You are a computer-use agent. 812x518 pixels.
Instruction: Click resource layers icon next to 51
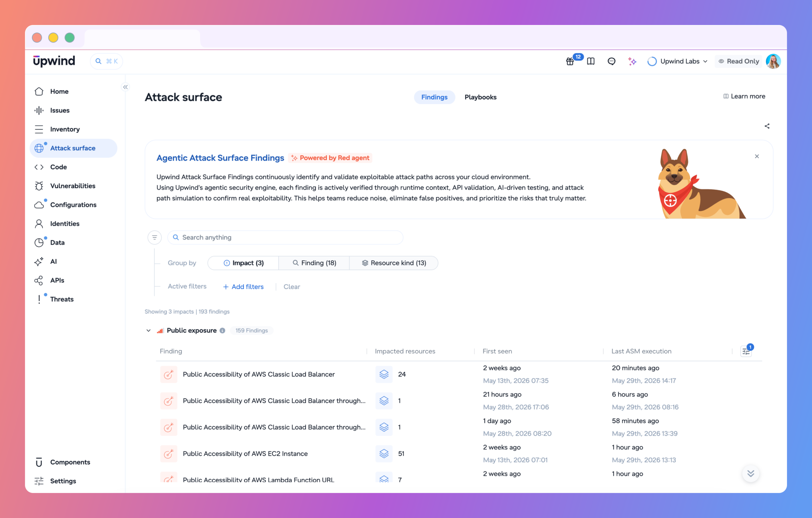coord(384,454)
